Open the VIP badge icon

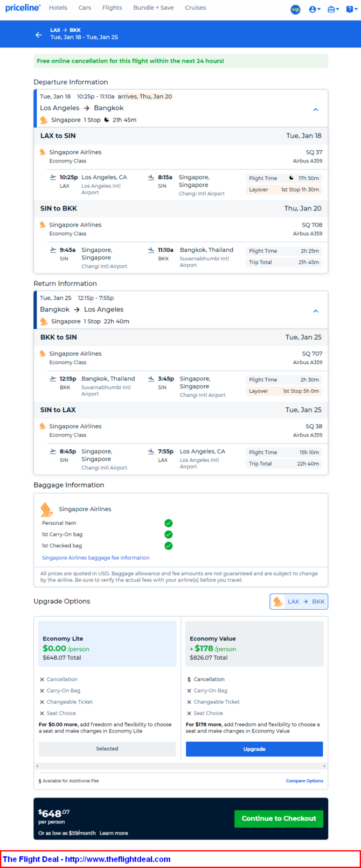[295, 9]
